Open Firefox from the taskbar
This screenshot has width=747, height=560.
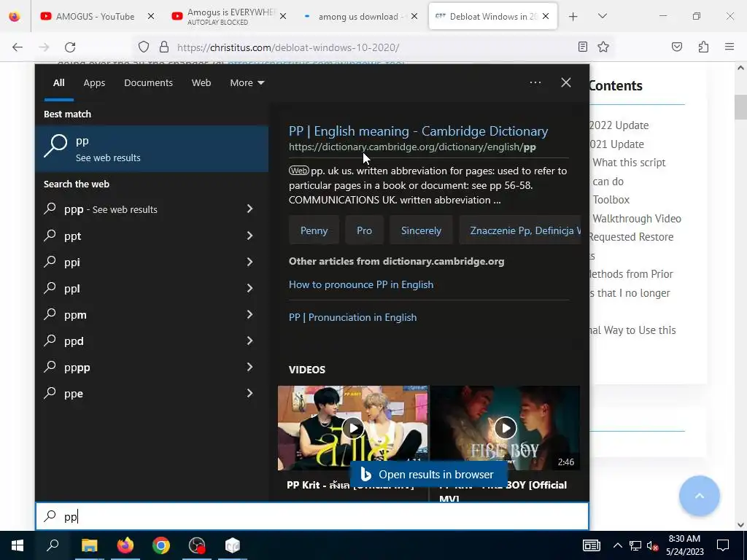[x=125, y=545]
